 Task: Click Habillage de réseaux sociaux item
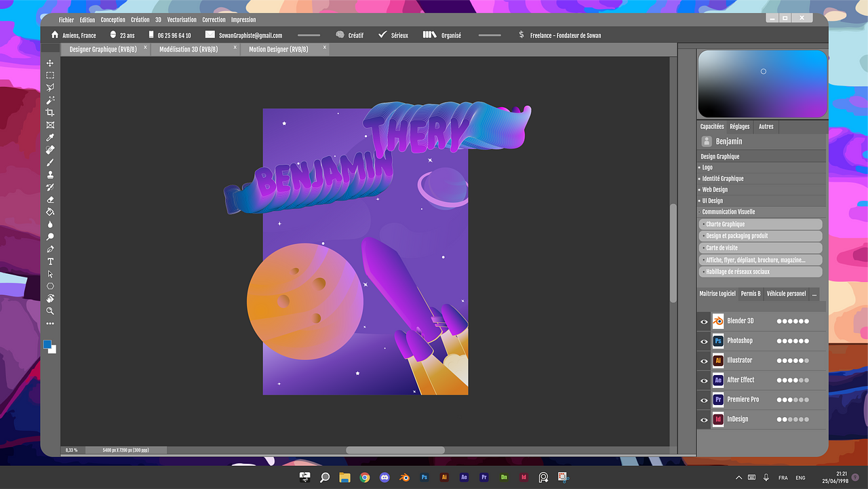coord(760,271)
